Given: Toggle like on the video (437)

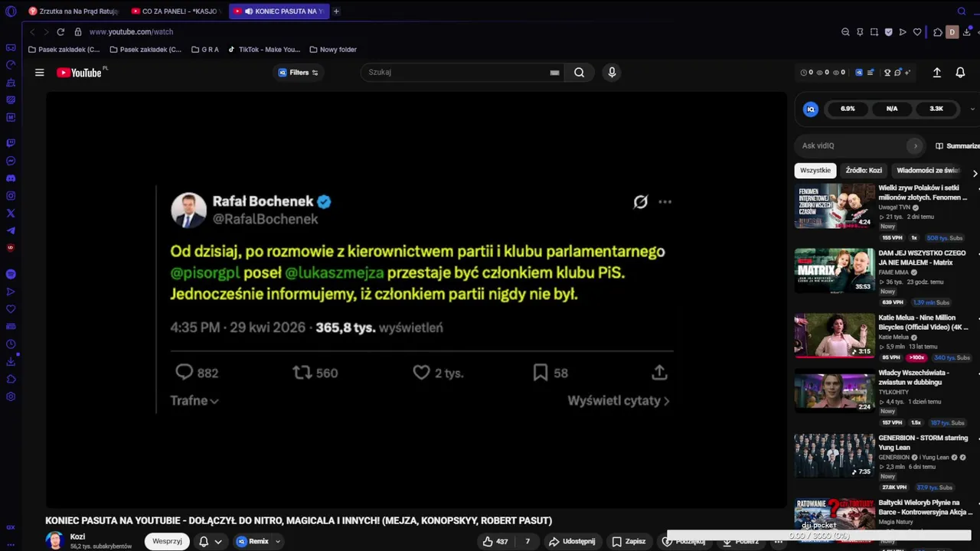Looking at the screenshot, I should point(495,541).
